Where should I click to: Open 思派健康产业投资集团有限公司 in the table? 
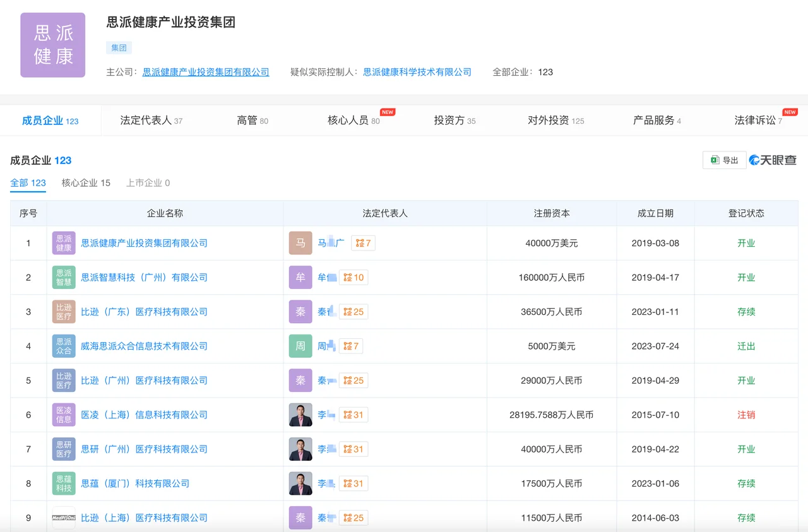click(x=144, y=243)
